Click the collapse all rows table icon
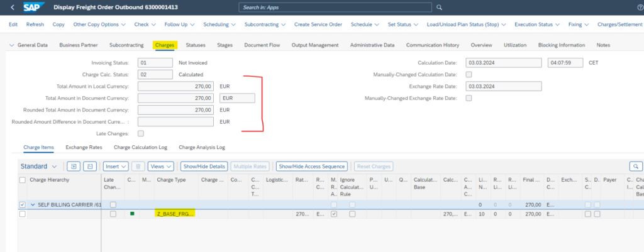The height and width of the screenshot is (252, 644). pyautogui.click(x=89, y=166)
